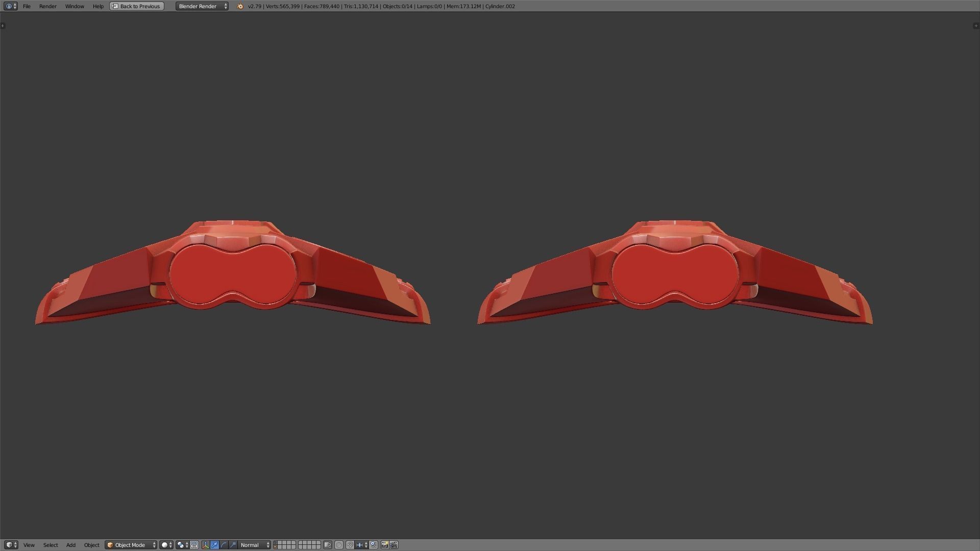Open the Object Mode dropdown
This screenshot has width=980, height=551.
click(131, 545)
